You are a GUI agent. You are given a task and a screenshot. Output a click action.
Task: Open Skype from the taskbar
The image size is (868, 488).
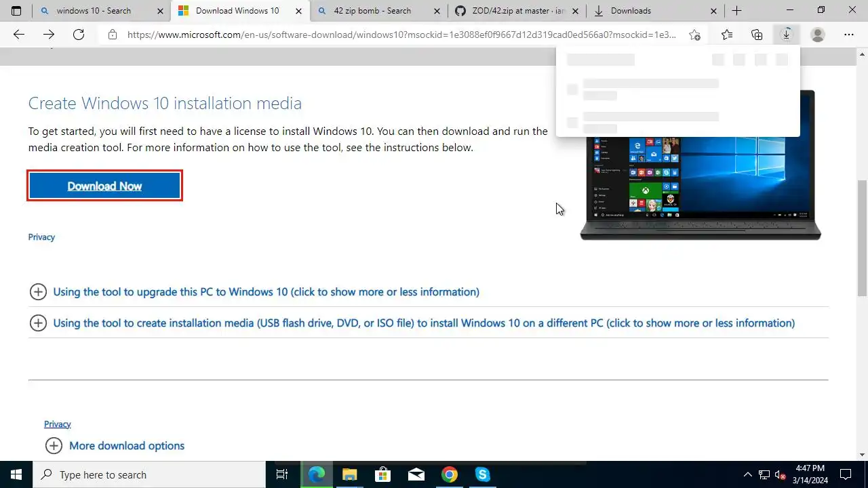click(482, 474)
